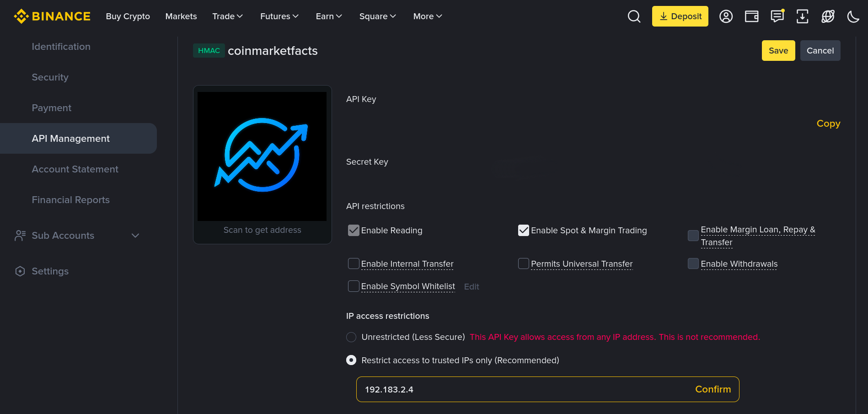This screenshot has height=414, width=868.
Task: Open the Square menu
Action: point(377,16)
